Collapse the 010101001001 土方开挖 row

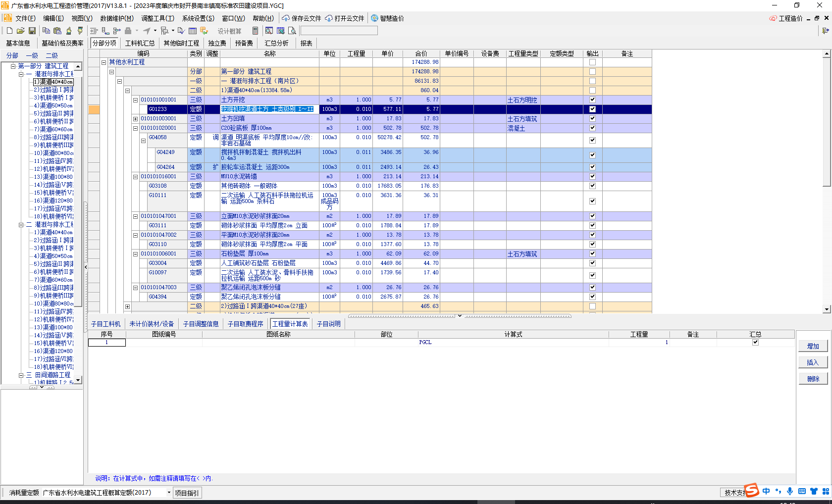(135, 100)
